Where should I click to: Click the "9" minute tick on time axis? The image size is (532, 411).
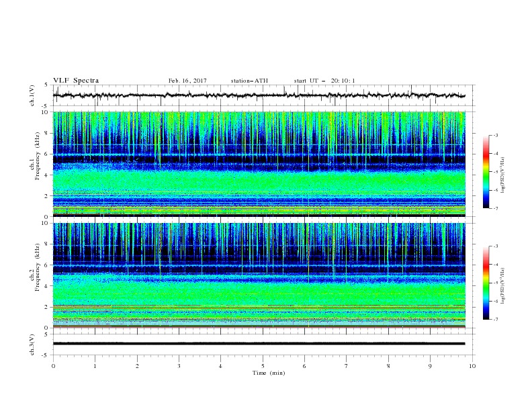tap(430, 366)
